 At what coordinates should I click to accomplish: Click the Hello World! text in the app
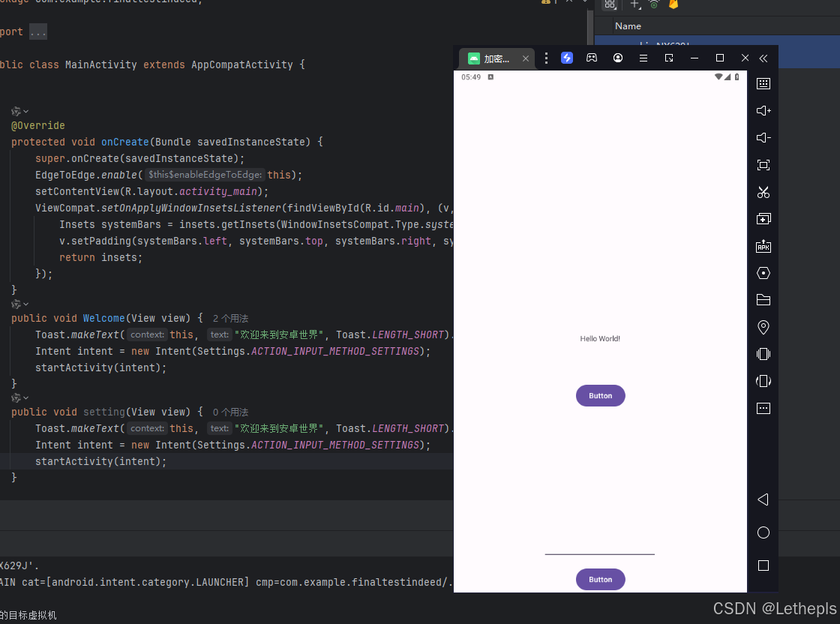(600, 338)
